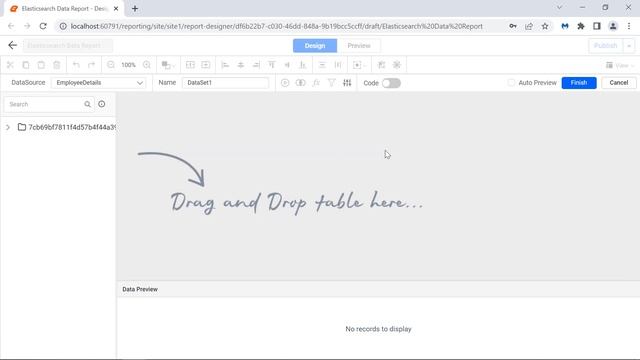Open the View dropdown in the toolbar
Screen dimensions: 640x360
click(x=620, y=65)
